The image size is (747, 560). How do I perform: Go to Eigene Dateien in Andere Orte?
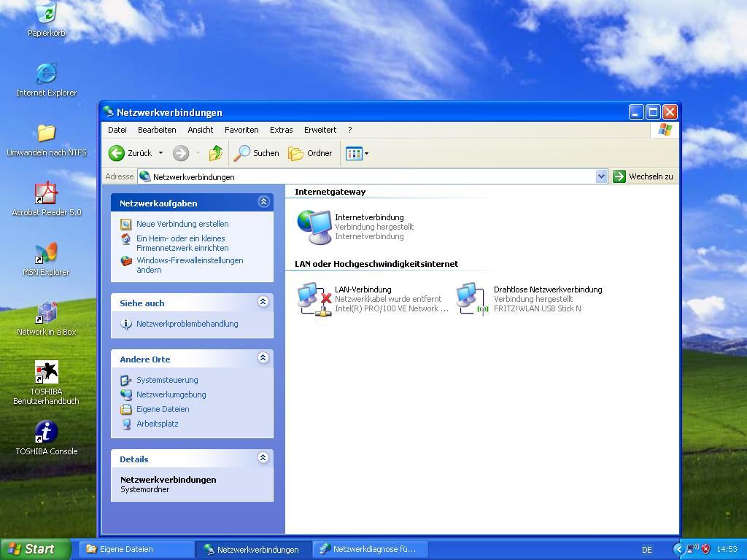[163, 409]
